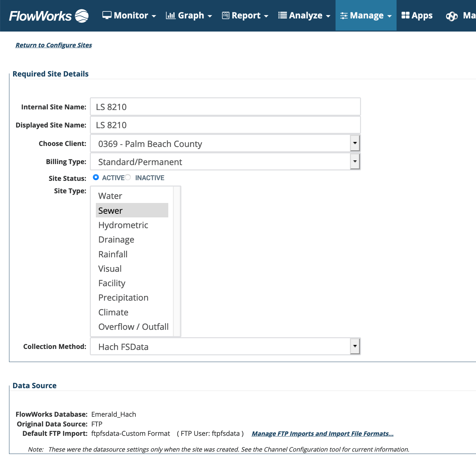Follow Return to Configure Sites link
Image resolution: width=476 pixels, height=461 pixels.
54,45
